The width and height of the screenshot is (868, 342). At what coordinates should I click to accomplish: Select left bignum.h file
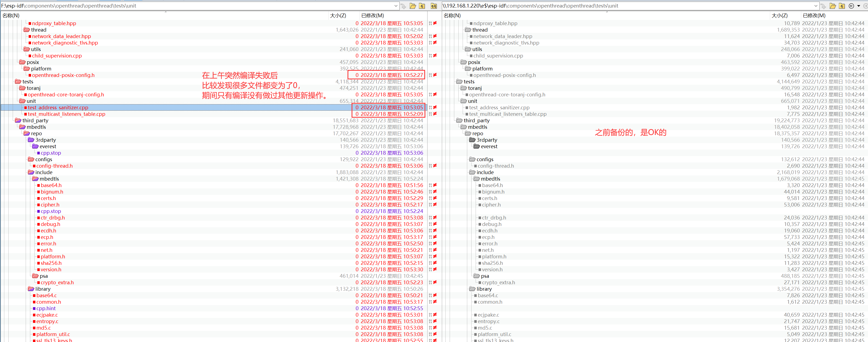coord(52,192)
